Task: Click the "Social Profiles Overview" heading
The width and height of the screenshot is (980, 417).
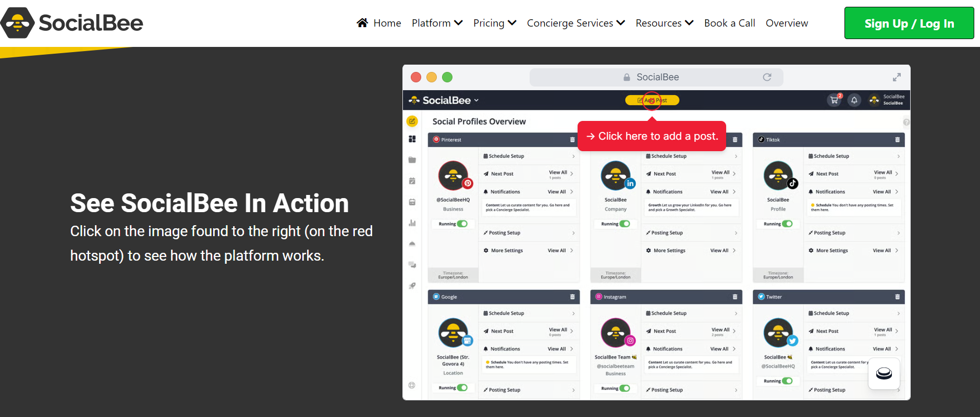Action: 479,121
